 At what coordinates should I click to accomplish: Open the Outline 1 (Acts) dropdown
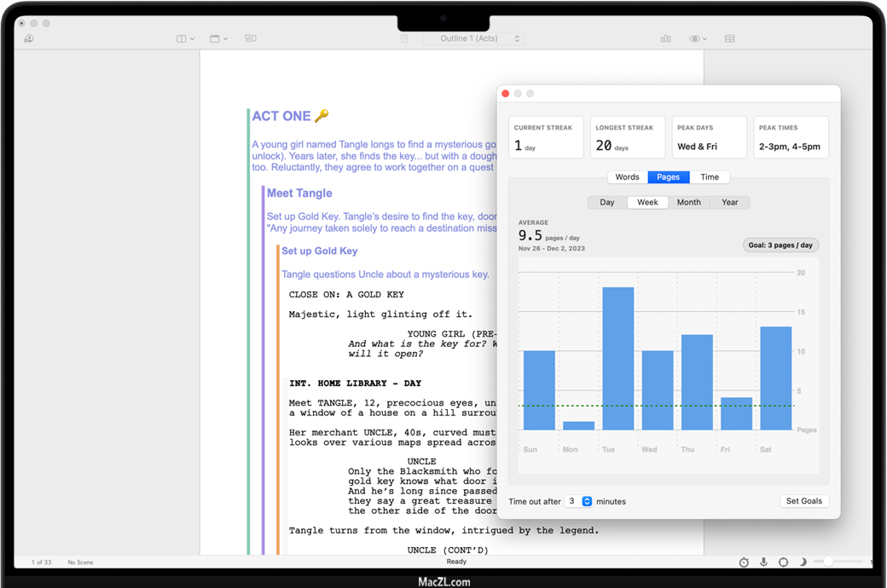[473, 38]
